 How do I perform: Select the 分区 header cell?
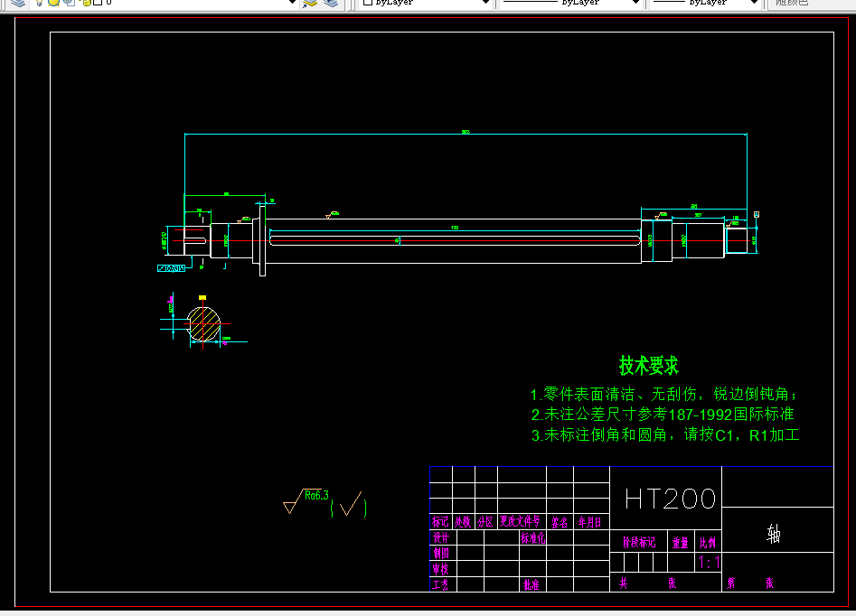(485, 521)
